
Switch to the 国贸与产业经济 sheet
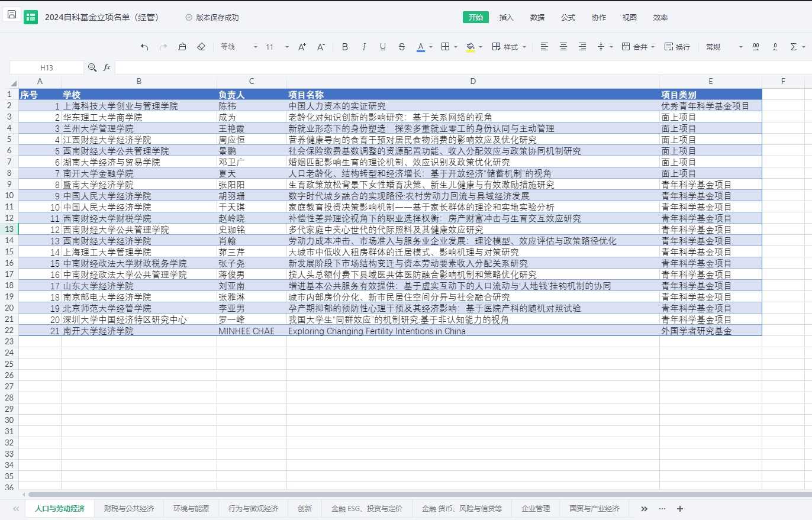(594, 508)
